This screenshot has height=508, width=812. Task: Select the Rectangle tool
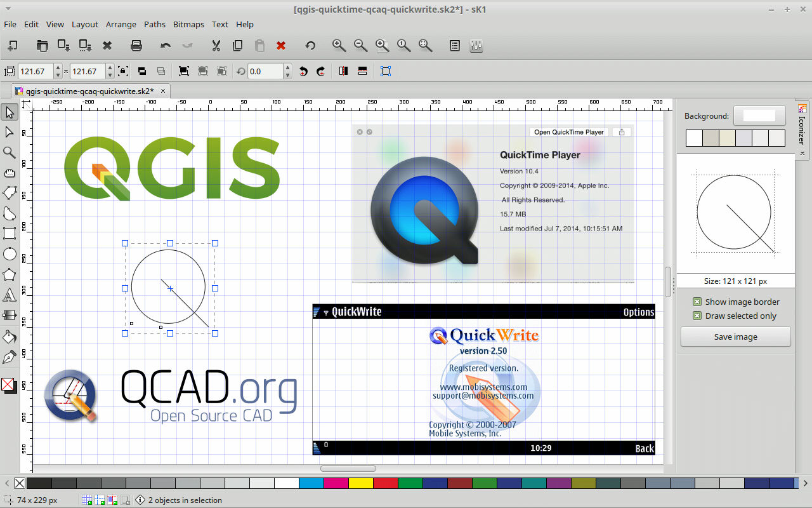click(10, 233)
